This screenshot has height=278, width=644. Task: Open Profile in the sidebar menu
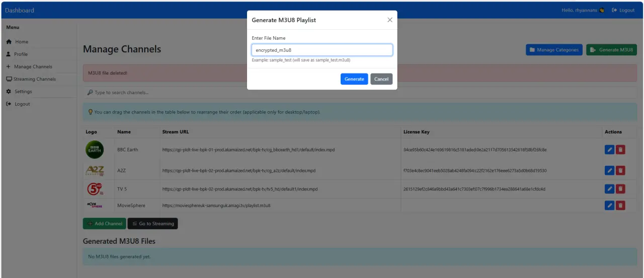[x=21, y=54]
